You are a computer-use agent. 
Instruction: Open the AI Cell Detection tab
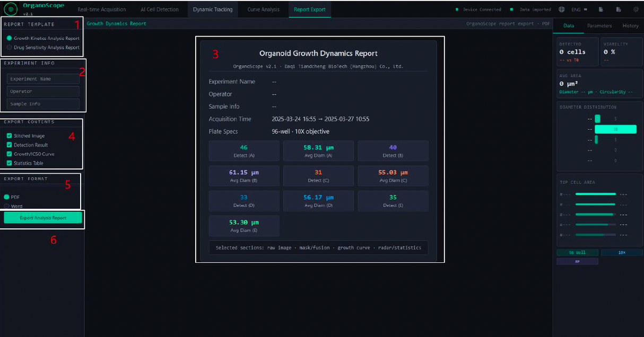pos(160,10)
